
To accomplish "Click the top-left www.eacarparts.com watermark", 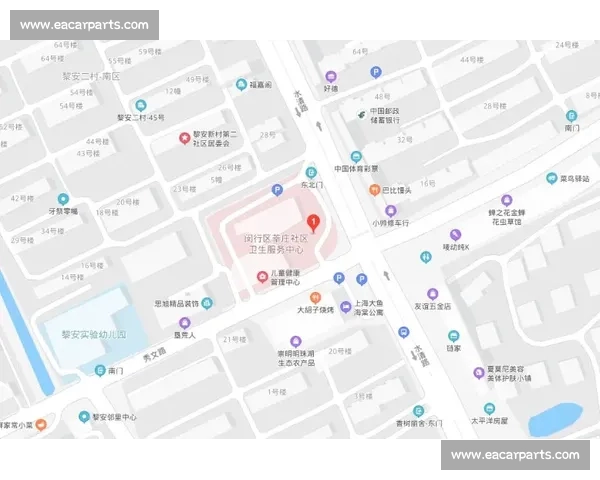I will pos(84,25).
